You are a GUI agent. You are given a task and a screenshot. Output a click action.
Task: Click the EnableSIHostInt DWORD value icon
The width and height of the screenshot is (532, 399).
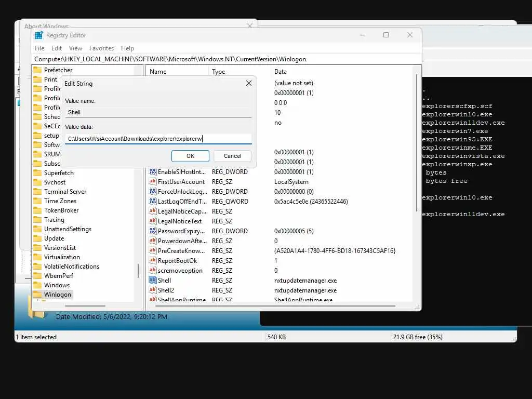[x=153, y=171]
